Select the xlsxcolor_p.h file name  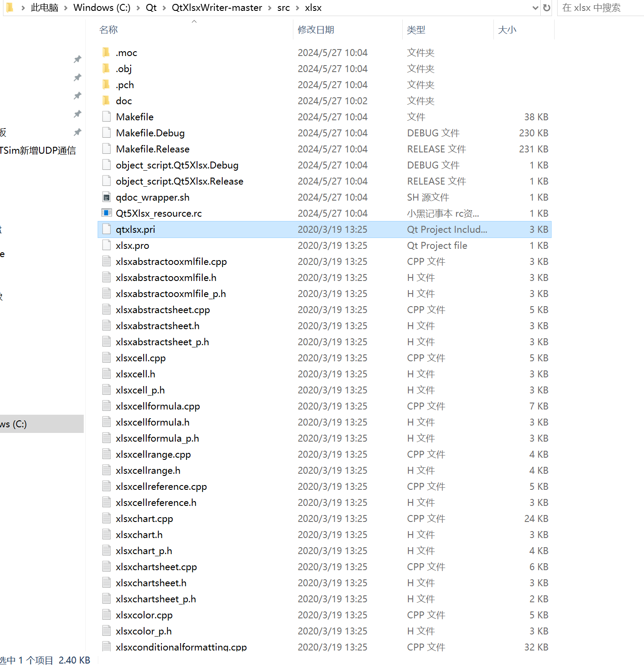tap(144, 631)
